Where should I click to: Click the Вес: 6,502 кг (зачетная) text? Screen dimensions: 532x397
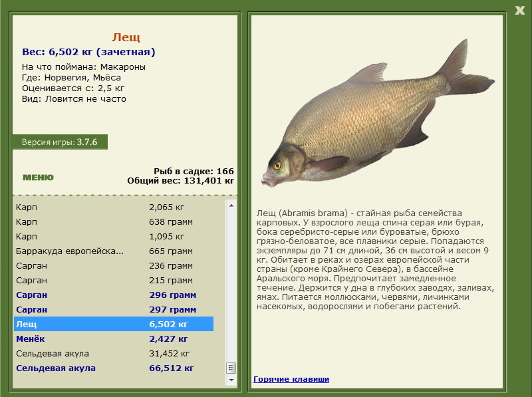point(88,52)
